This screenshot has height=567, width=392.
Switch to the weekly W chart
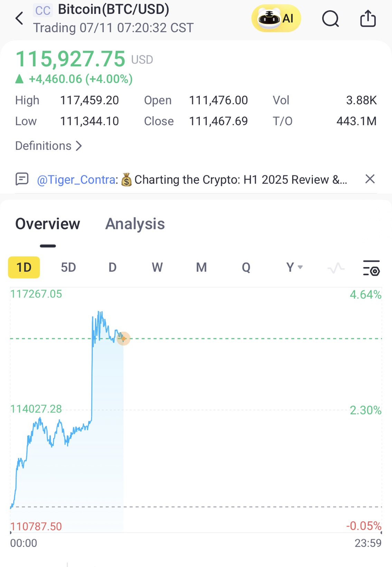click(x=157, y=267)
